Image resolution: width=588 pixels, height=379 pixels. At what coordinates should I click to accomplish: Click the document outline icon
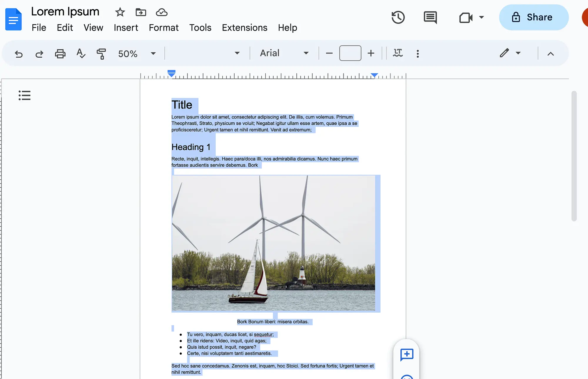pyautogui.click(x=24, y=95)
